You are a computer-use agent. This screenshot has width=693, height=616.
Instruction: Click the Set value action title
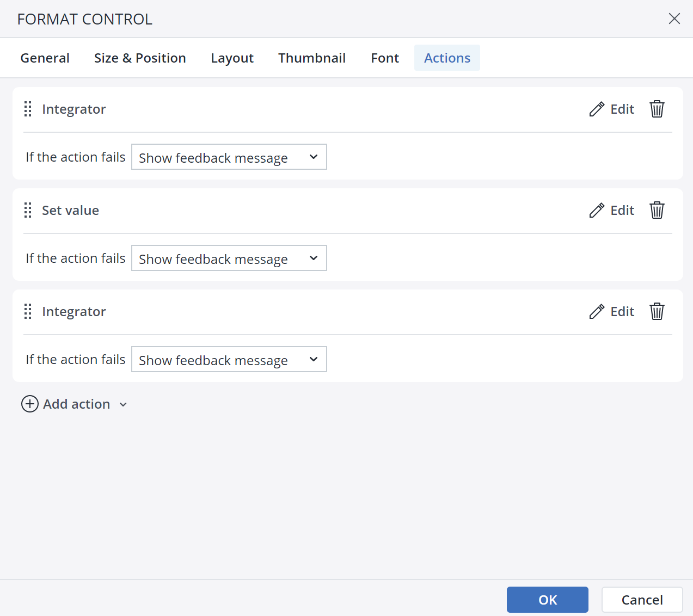pos(71,211)
